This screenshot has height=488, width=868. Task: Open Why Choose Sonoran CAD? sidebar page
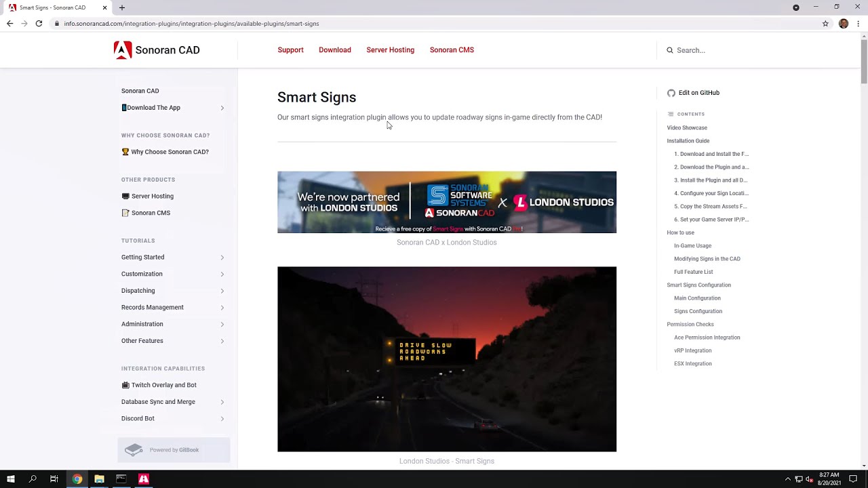pyautogui.click(x=170, y=152)
